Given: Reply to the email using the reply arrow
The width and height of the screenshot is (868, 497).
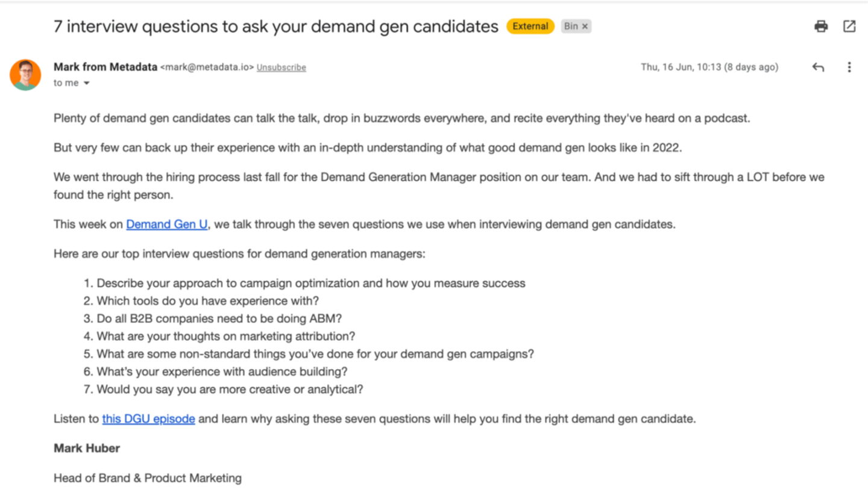Looking at the screenshot, I should [818, 67].
